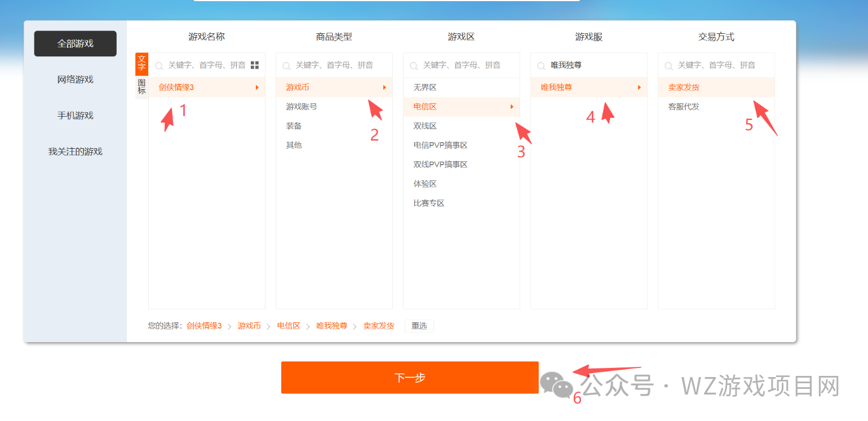Click 重选 to reset selections

419,326
